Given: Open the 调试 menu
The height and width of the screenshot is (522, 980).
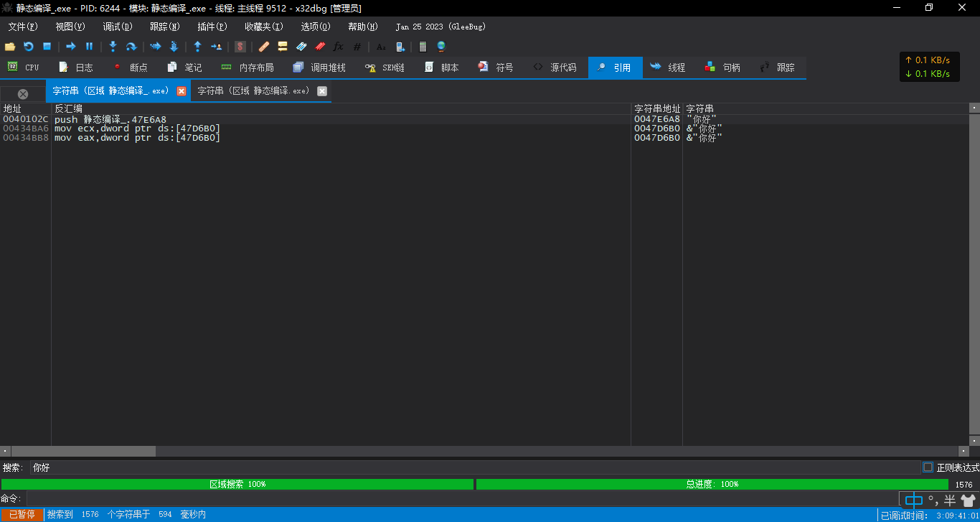Looking at the screenshot, I should pyautogui.click(x=118, y=27).
